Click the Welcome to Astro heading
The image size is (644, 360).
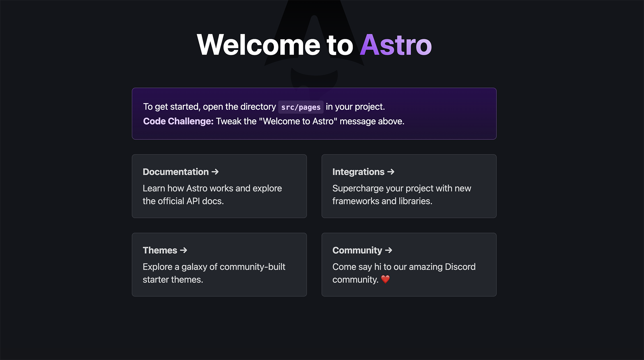point(315,44)
